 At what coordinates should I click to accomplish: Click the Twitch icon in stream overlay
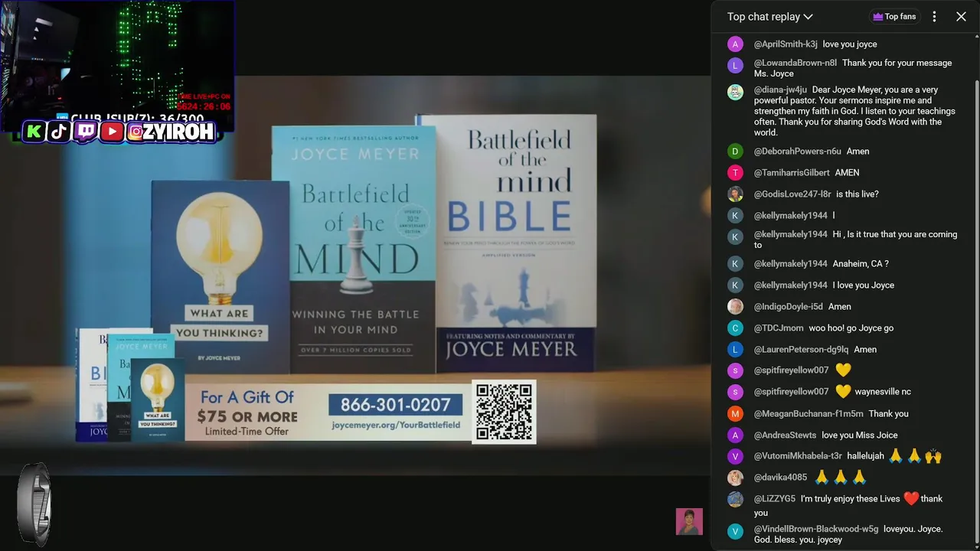[x=85, y=132]
